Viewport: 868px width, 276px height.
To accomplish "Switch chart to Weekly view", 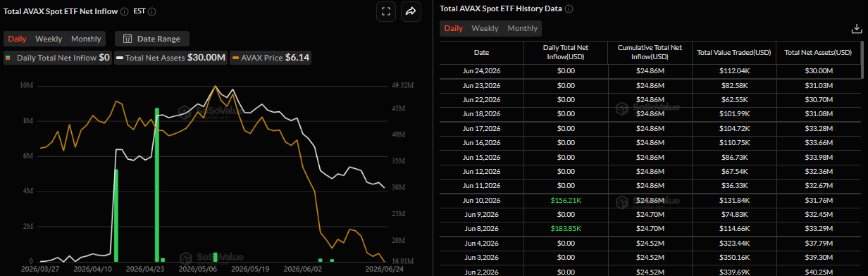I will pyautogui.click(x=49, y=39).
